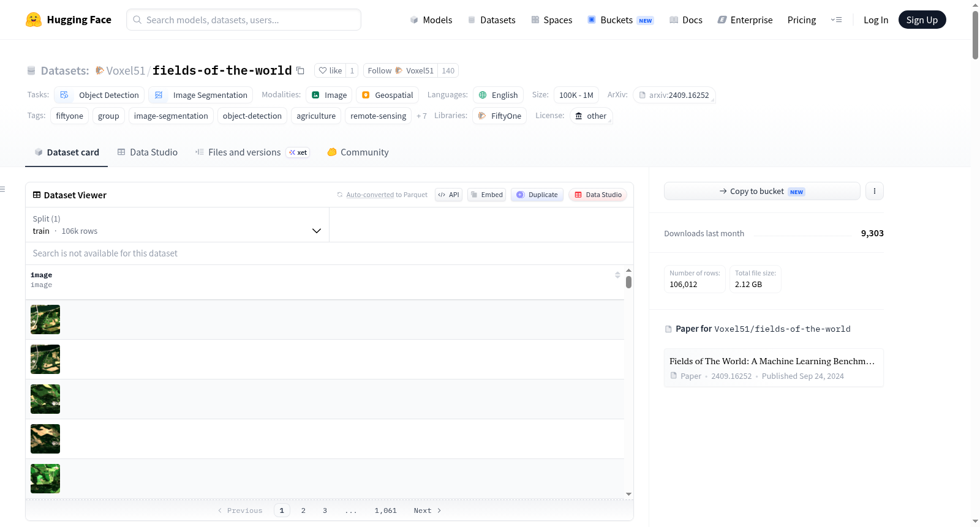
Task: Open Enterprise in the top navigation
Action: [x=745, y=20]
